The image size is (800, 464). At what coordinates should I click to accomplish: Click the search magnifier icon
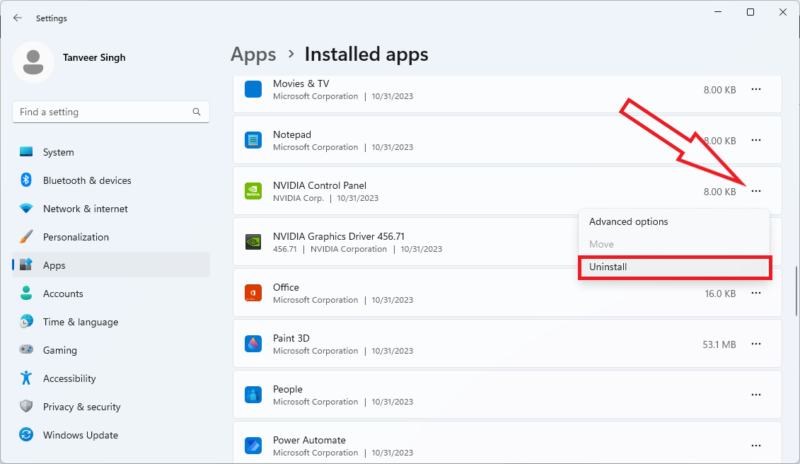coord(196,112)
